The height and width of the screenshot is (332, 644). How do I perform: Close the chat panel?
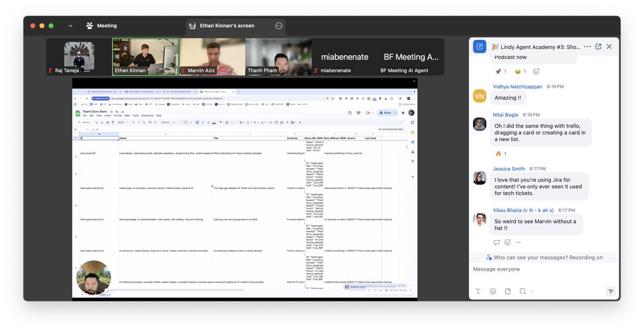(609, 47)
